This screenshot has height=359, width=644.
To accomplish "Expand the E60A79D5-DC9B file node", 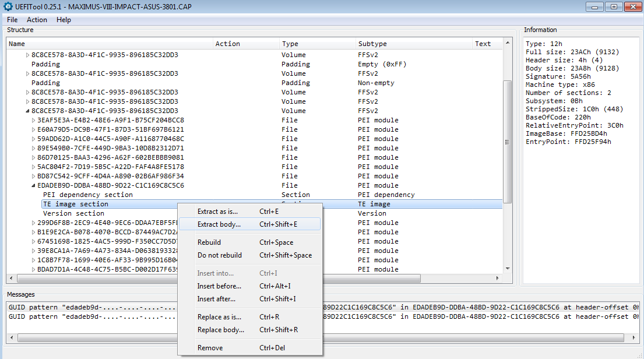I will tap(33, 129).
